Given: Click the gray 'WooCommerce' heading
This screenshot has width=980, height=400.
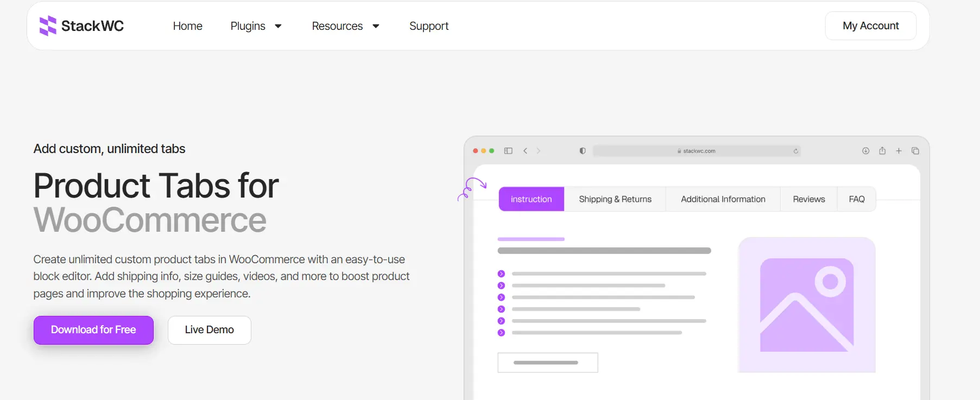Looking at the screenshot, I should [150, 220].
